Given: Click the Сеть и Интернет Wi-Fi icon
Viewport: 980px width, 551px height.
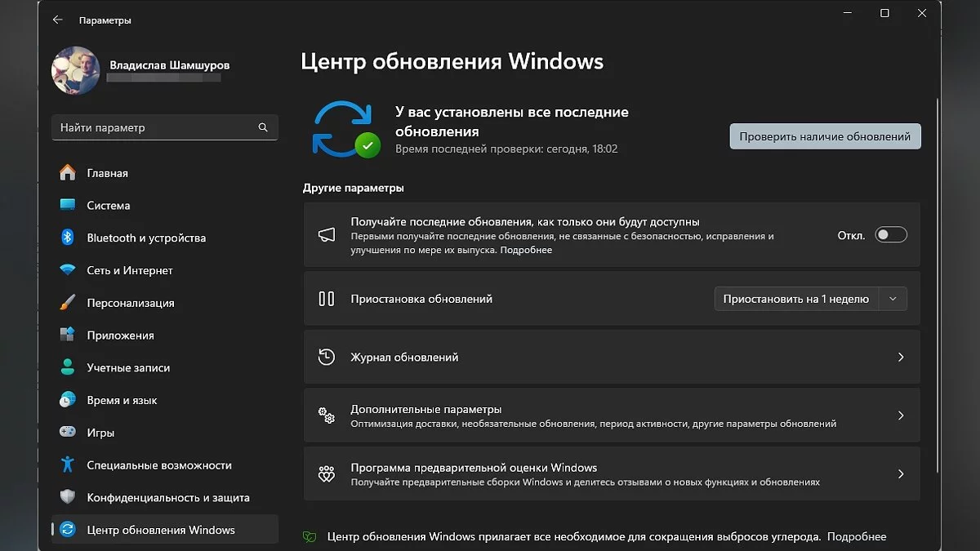Looking at the screenshot, I should tap(68, 270).
